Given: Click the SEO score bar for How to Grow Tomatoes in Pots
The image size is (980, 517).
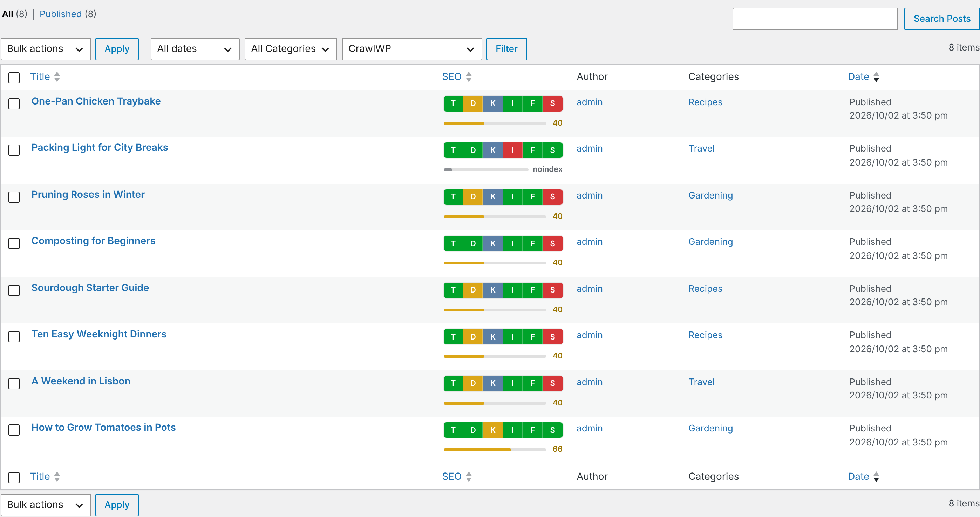Looking at the screenshot, I should [x=495, y=450].
